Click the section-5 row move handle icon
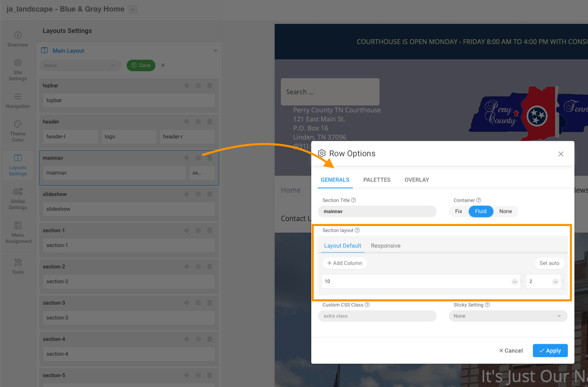 tap(187, 375)
